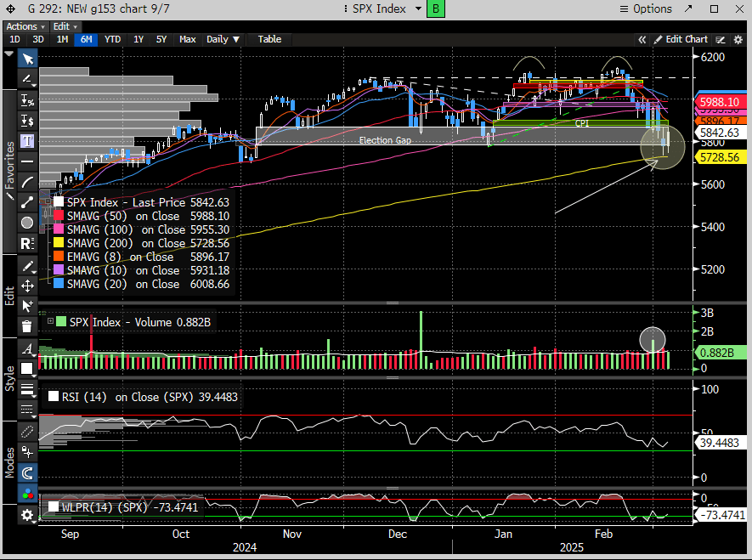Select the line segment tool

point(27,202)
